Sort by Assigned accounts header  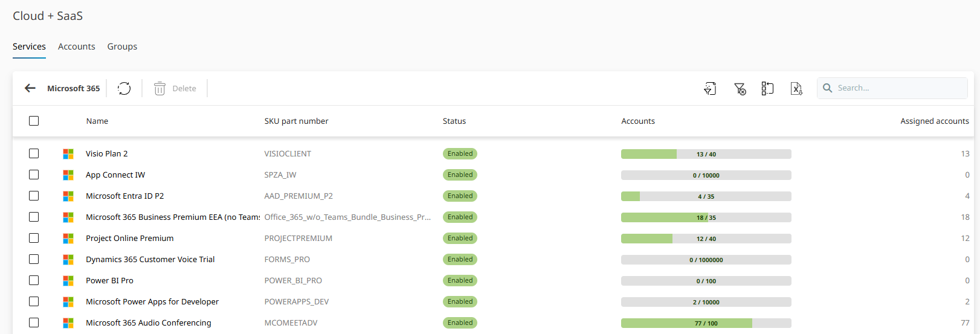pyautogui.click(x=935, y=121)
